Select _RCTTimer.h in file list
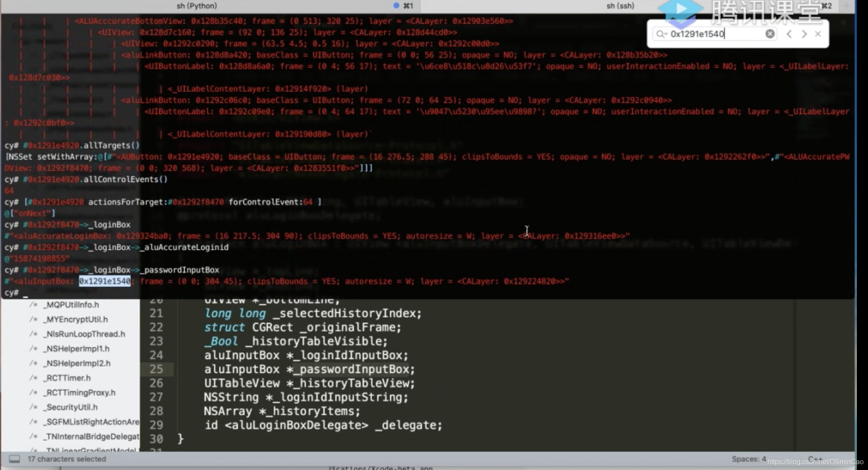 67,378
